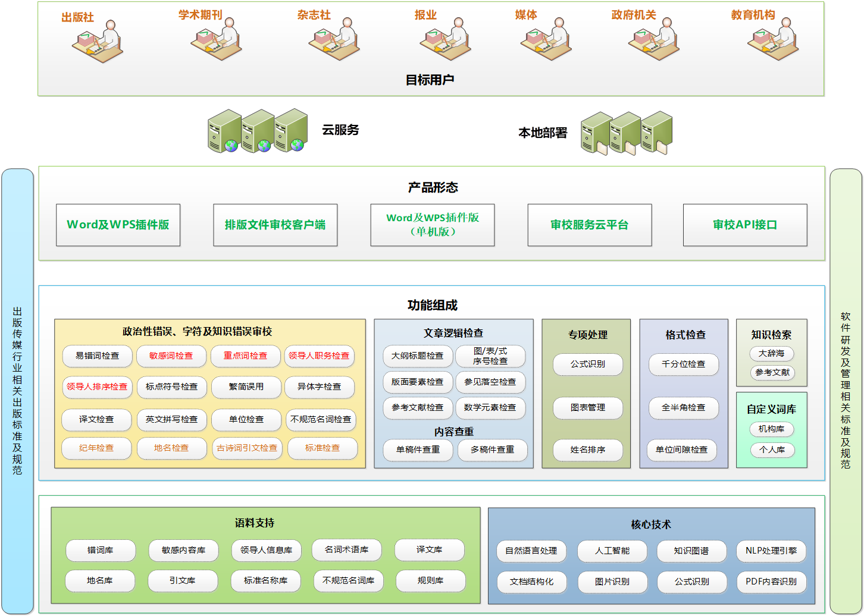Image resolution: width=864 pixels, height=616 pixels.
Task: Select 单稿件查重 under 内容查重
Action: pos(417,450)
